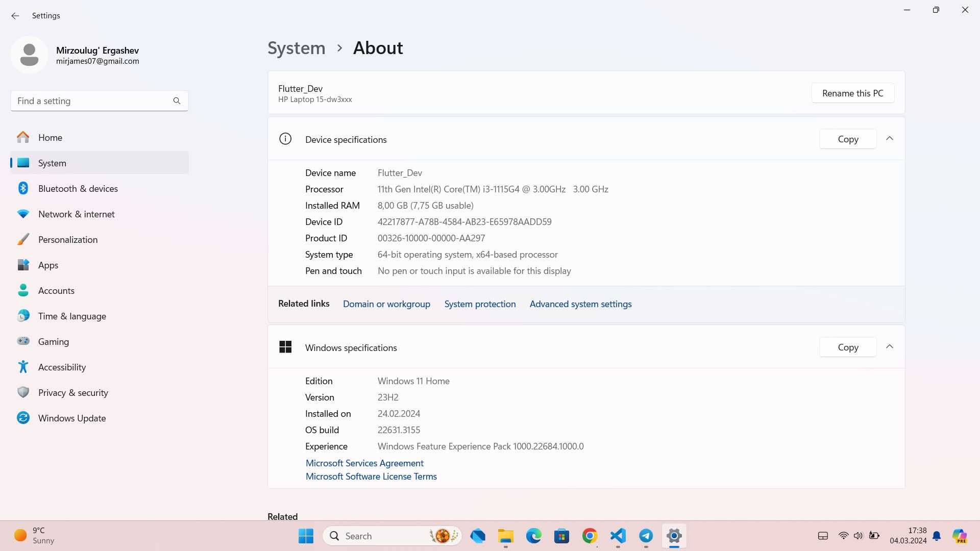This screenshot has width=980, height=551.
Task: Click the Personalization paintbrush icon
Action: click(x=23, y=239)
